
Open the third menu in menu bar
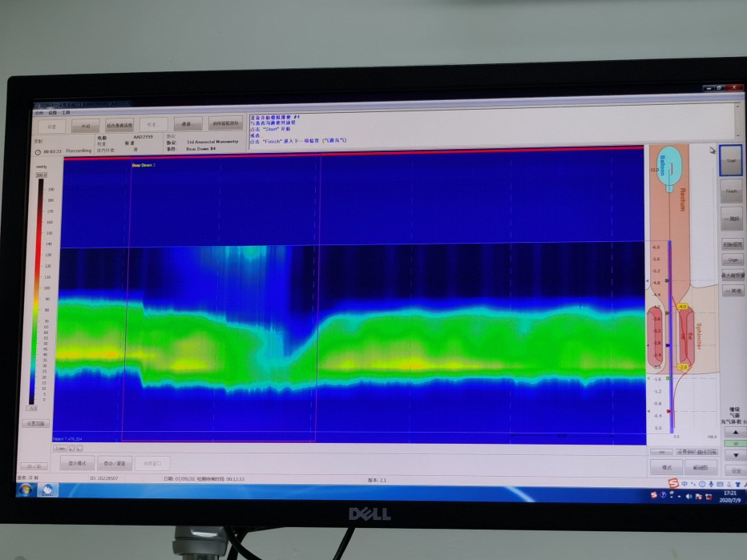click(x=66, y=113)
